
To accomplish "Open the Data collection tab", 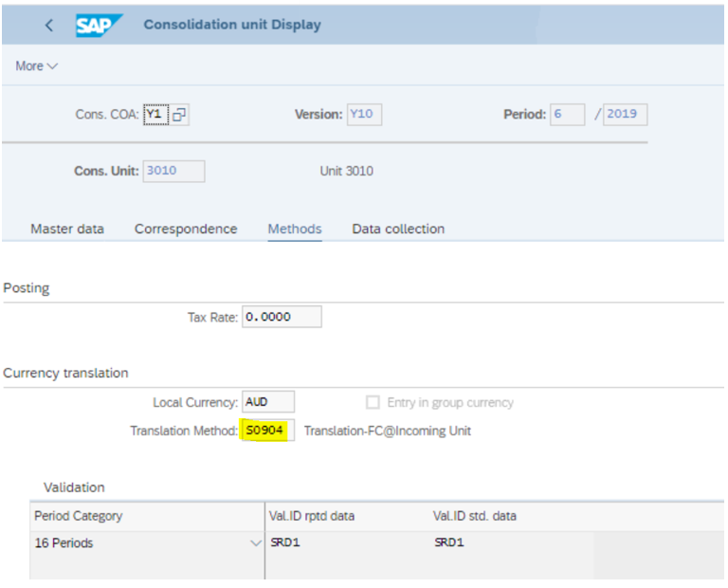I will click(x=398, y=229).
